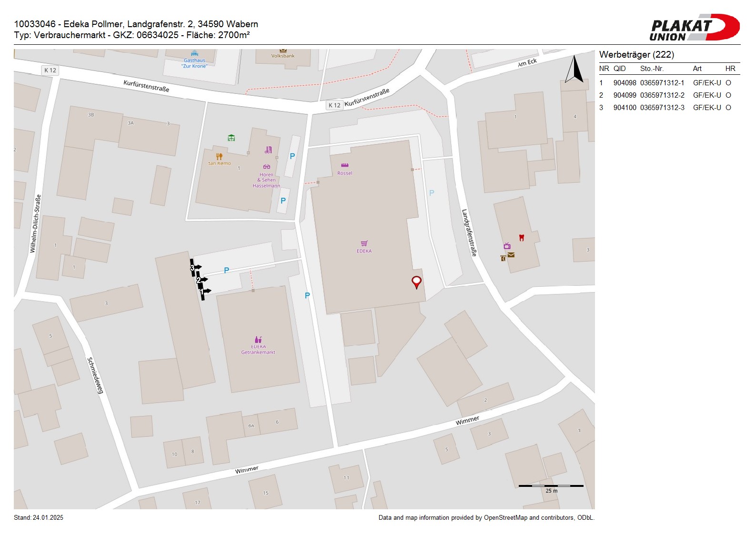Screen dimensions: 756x535
Task: Click the 25 m scale bar
Action: [551, 486]
